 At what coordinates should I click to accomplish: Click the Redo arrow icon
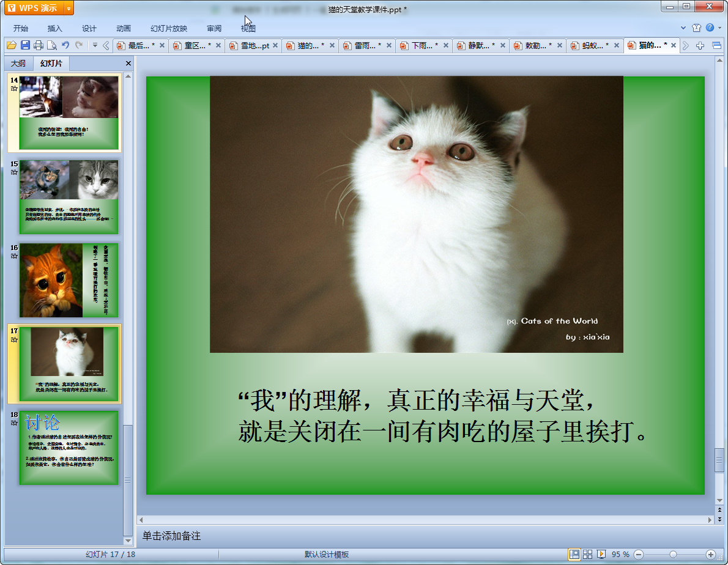(79, 45)
